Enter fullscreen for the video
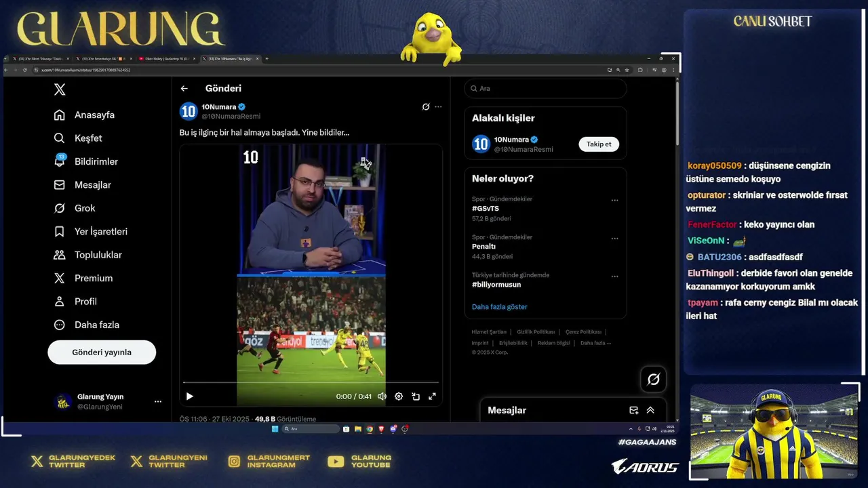This screenshot has height=488, width=868. click(432, 396)
